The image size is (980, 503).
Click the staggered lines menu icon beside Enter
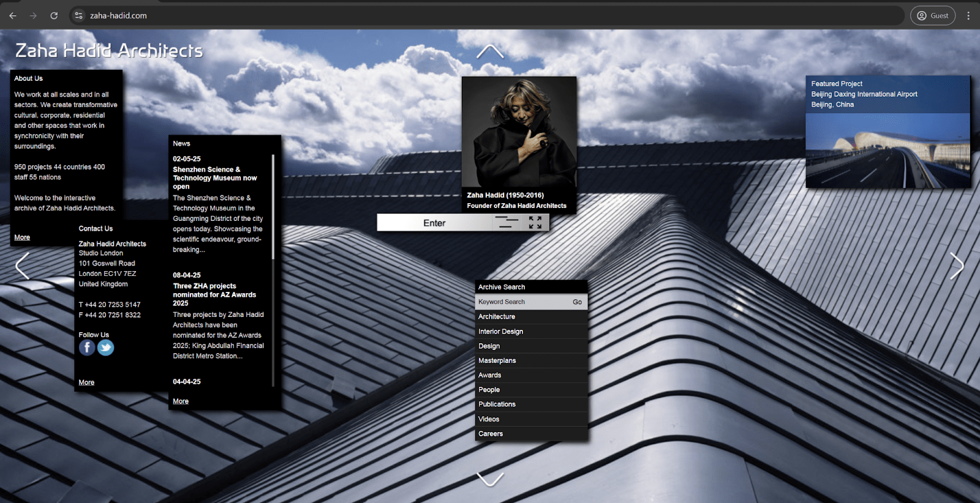click(507, 223)
